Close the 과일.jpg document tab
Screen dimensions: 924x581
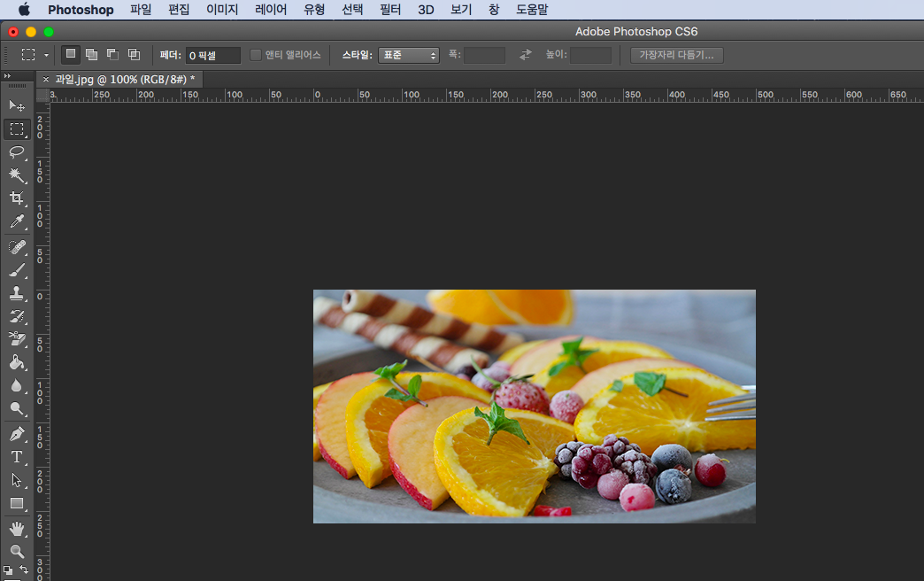(x=46, y=79)
